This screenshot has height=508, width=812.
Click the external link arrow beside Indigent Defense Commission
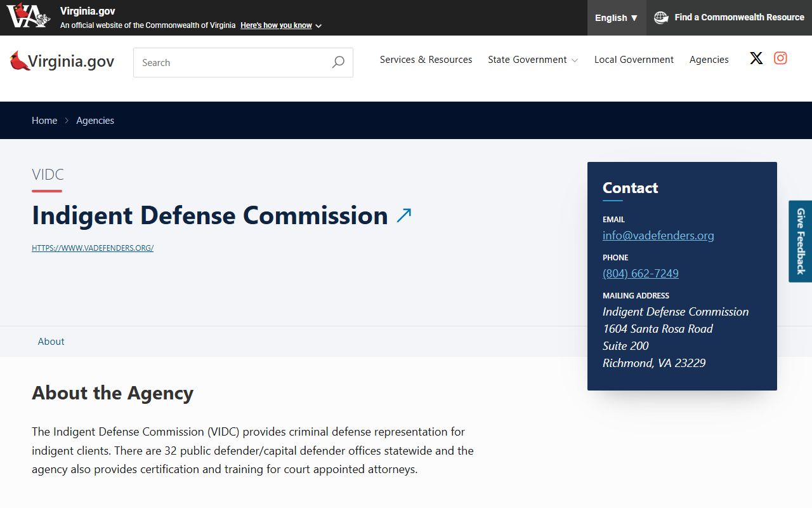pyautogui.click(x=404, y=215)
